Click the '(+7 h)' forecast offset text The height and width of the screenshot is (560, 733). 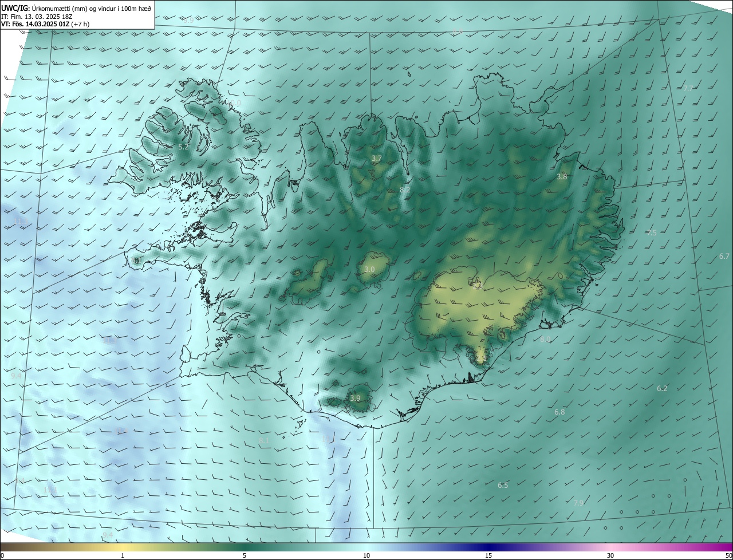[x=81, y=24]
